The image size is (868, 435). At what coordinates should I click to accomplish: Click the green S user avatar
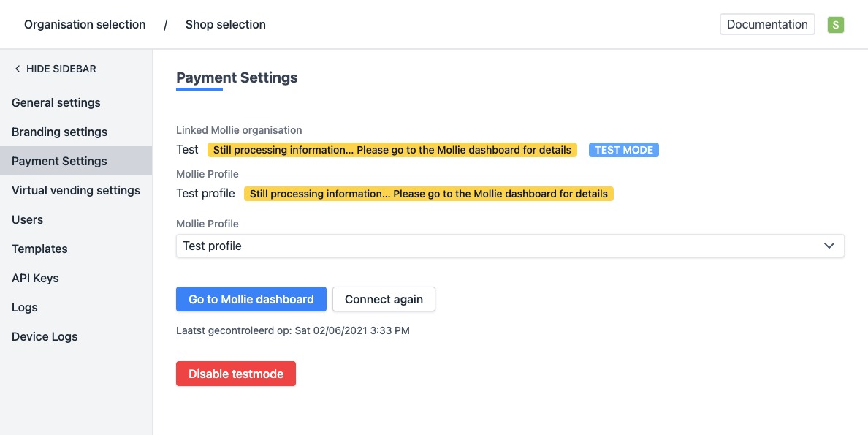coord(835,25)
